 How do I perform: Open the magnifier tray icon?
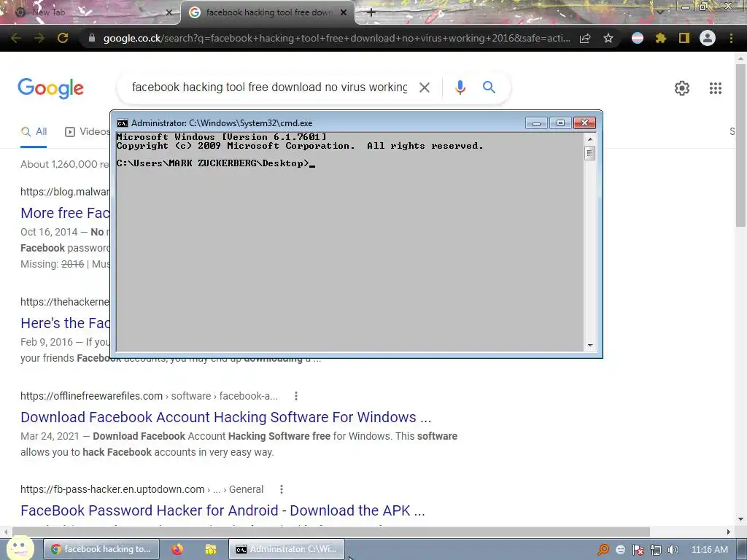[603, 550]
